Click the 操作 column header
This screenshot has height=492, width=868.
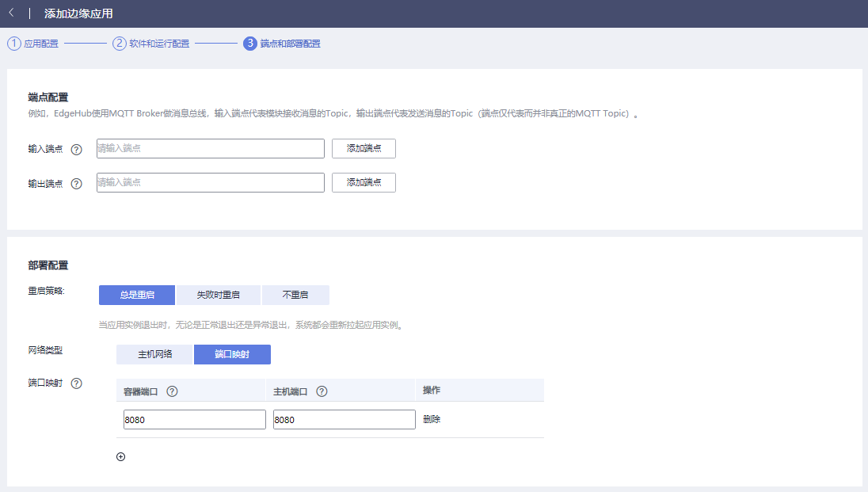(x=432, y=390)
